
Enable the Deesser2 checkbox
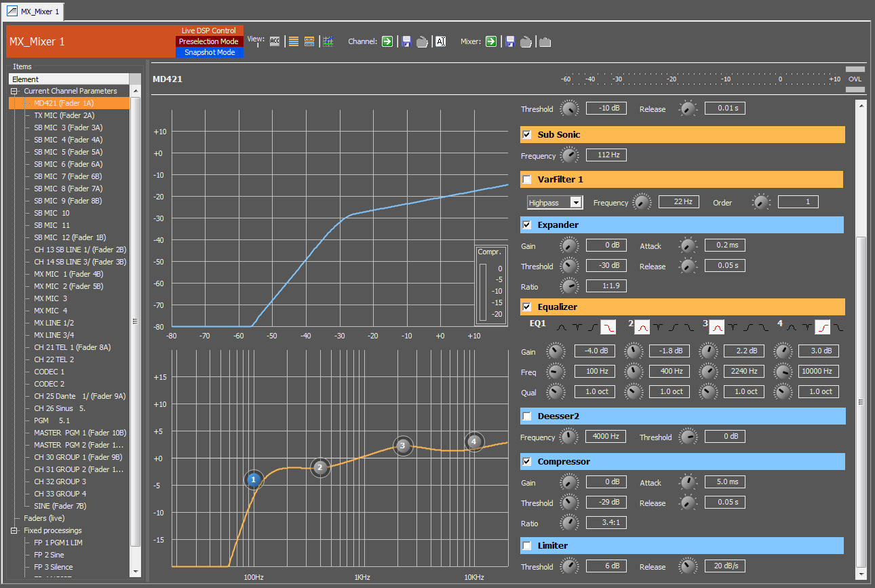(x=527, y=416)
